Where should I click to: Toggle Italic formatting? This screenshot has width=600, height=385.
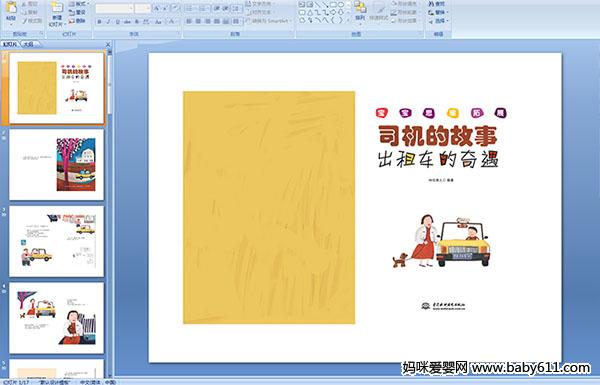(109, 22)
